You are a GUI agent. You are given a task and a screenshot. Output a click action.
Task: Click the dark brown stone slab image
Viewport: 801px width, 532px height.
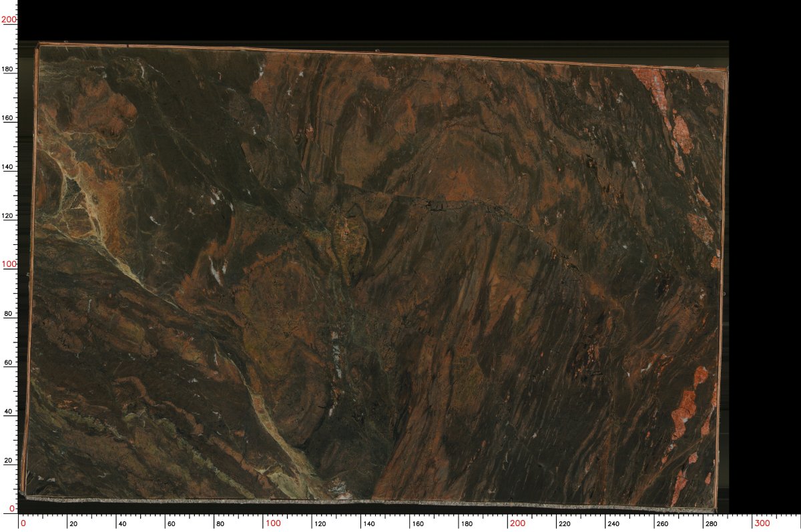[375, 277]
